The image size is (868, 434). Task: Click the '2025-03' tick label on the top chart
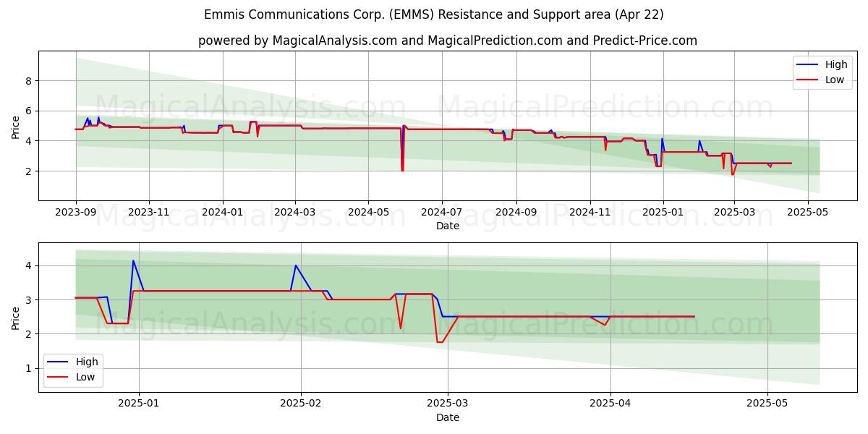click(x=733, y=213)
